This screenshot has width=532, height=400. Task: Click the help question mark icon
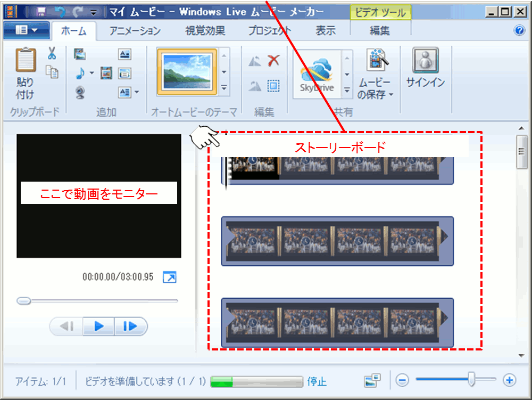click(x=519, y=30)
